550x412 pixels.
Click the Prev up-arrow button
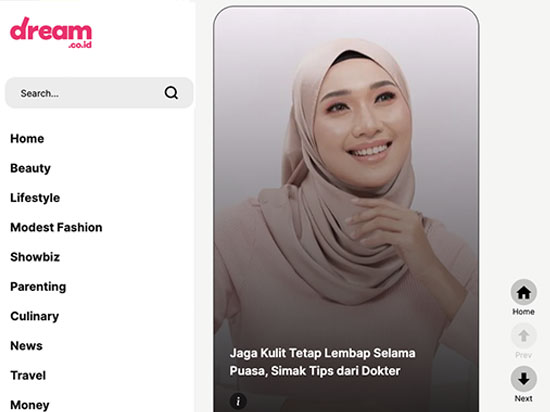(x=523, y=336)
